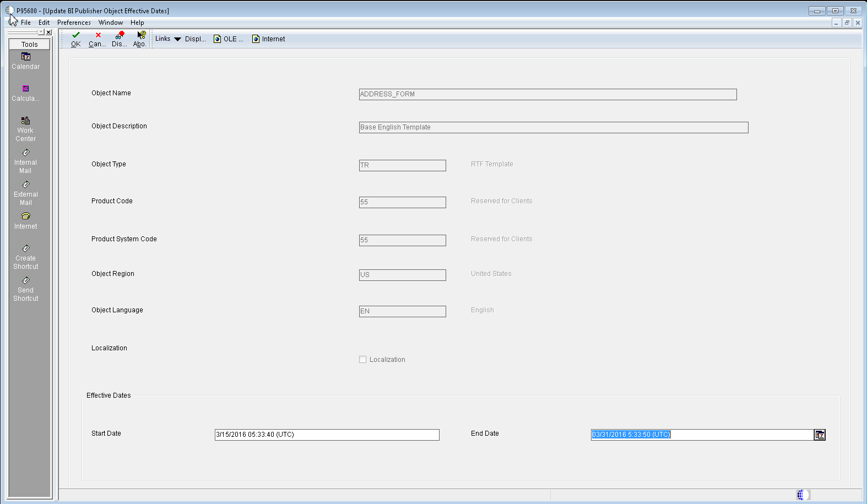Click the Internet link in the top toolbar
The image size is (867, 504).
point(269,39)
